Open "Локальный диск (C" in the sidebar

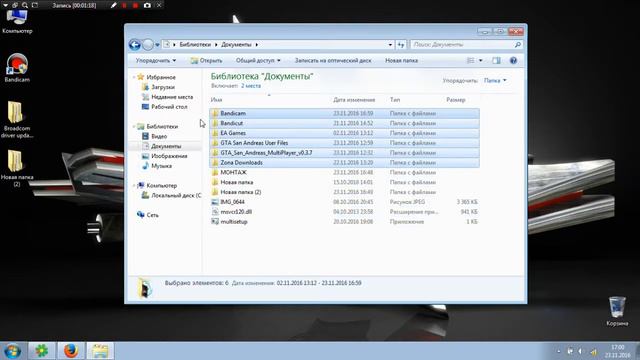[x=176, y=195]
